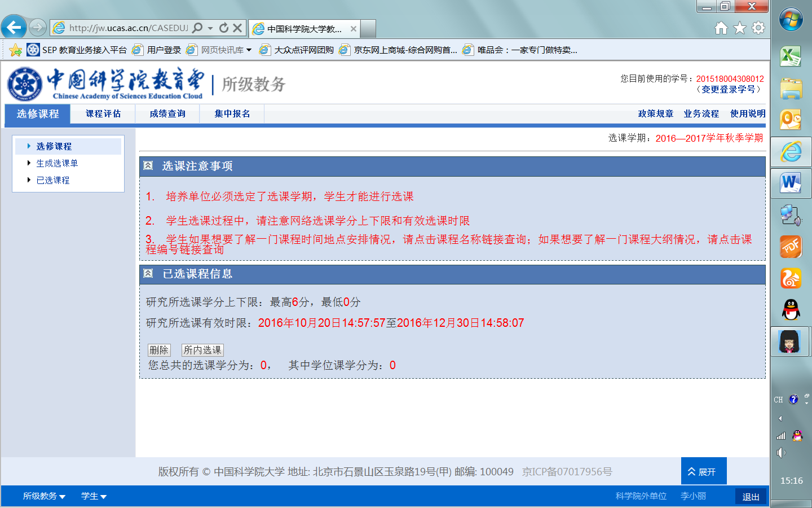Click the 京ICP备07017956号 footer link

[x=567, y=471]
